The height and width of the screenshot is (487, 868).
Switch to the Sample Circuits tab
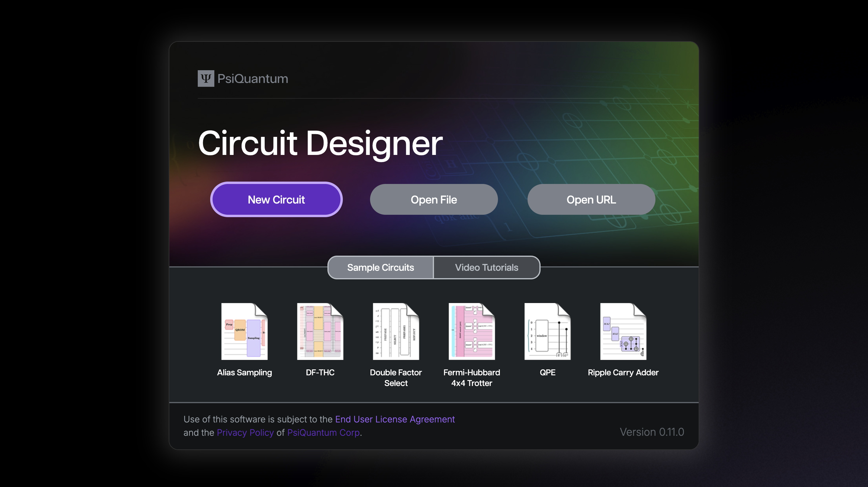click(380, 267)
